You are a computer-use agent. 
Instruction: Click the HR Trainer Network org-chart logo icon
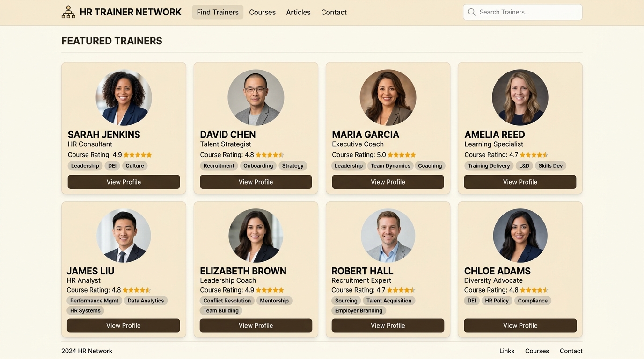click(68, 12)
